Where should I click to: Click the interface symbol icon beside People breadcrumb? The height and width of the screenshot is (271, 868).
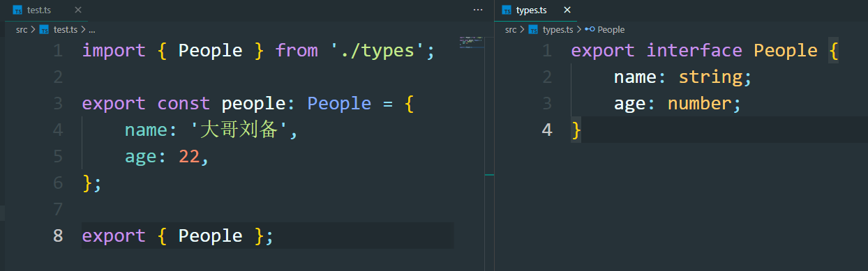pos(590,29)
